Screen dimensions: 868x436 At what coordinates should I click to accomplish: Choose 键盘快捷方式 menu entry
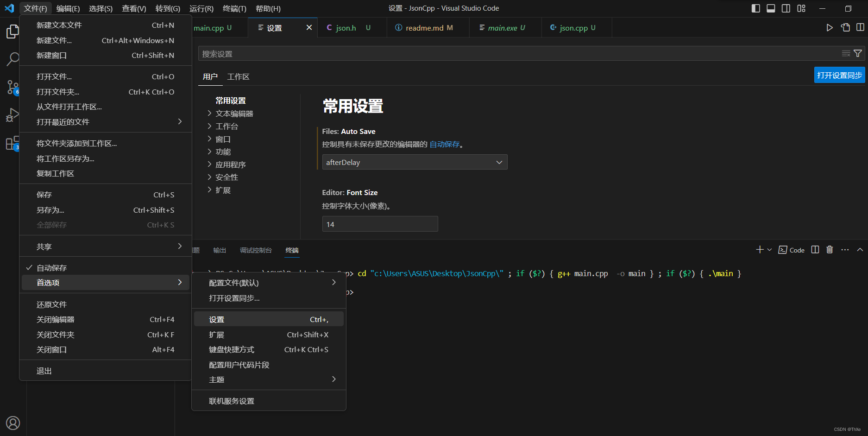coord(269,349)
